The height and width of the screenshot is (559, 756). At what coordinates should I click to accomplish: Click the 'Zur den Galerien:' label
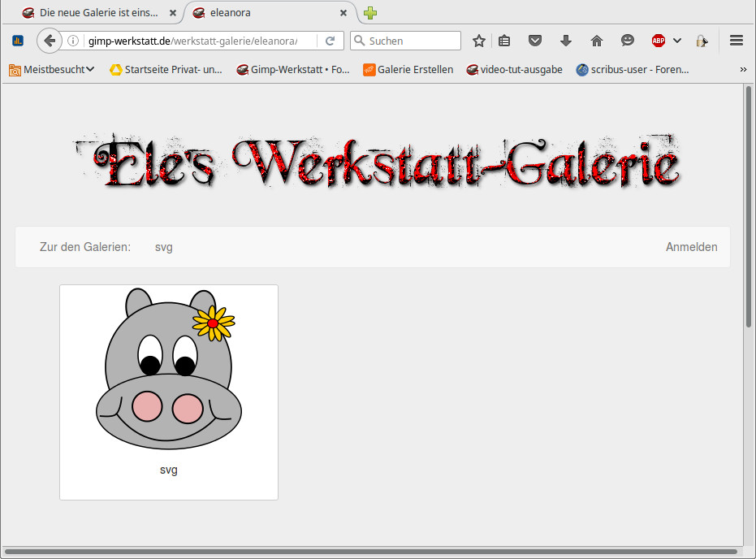click(84, 247)
